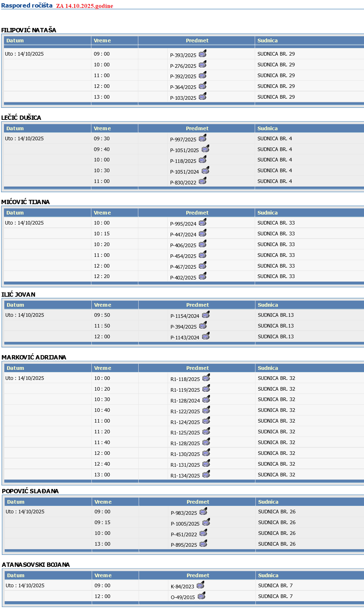Click the judge name MARKOVIĆ ADRIJANA
The height and width of the screenshot is (612, 364).
(x=34, y=357)
